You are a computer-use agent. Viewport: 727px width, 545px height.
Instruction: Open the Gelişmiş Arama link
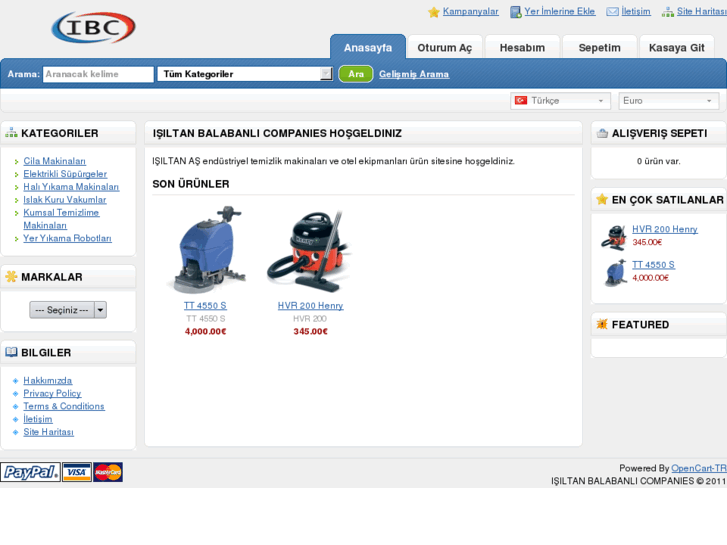click(414, 74)
